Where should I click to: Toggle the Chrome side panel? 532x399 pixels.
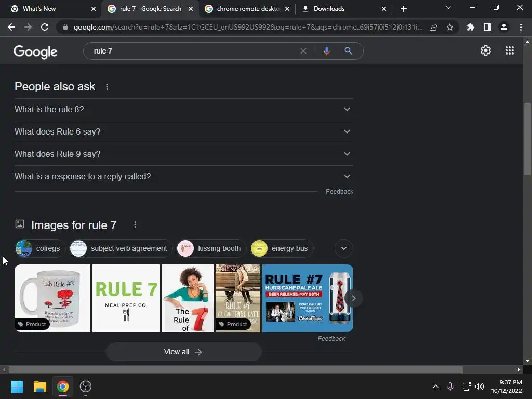(x=487, y=27)
